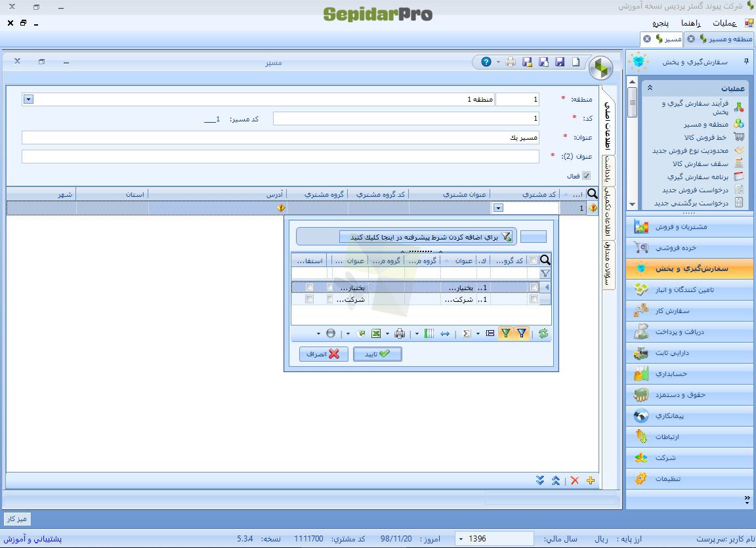
Task: Click the کد input field in the form
Action: (406, 118)
